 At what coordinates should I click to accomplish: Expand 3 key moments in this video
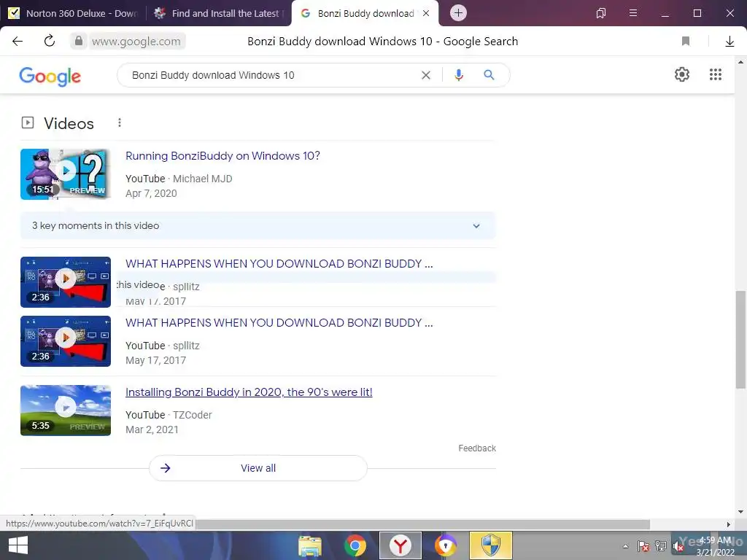click(258, 226)
